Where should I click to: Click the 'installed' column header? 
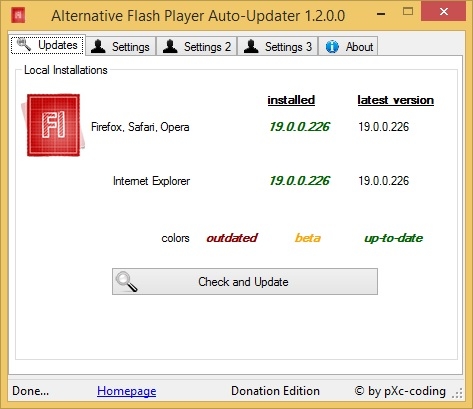pyautogui.click(x=291, y=100)
